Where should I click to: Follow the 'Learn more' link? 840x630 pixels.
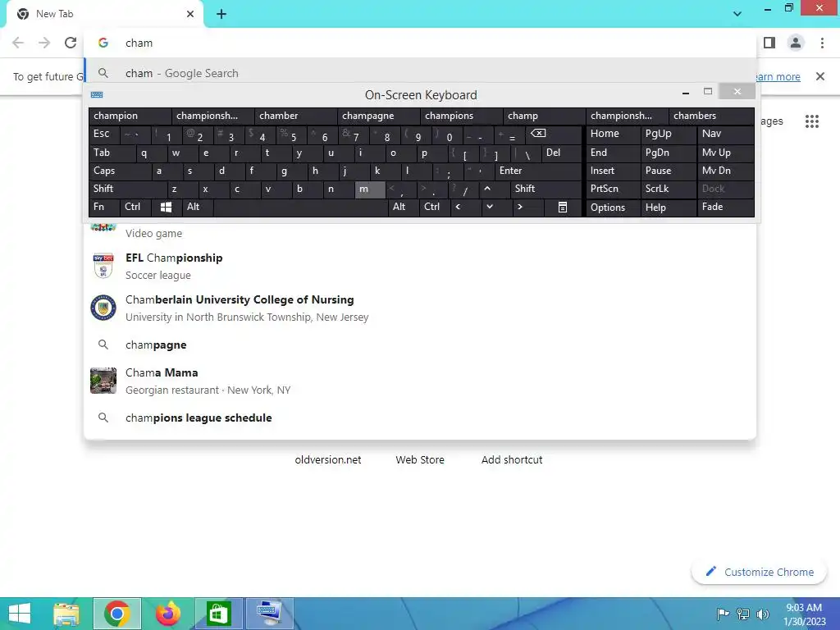pyautogui.click(x=777, y=76)
